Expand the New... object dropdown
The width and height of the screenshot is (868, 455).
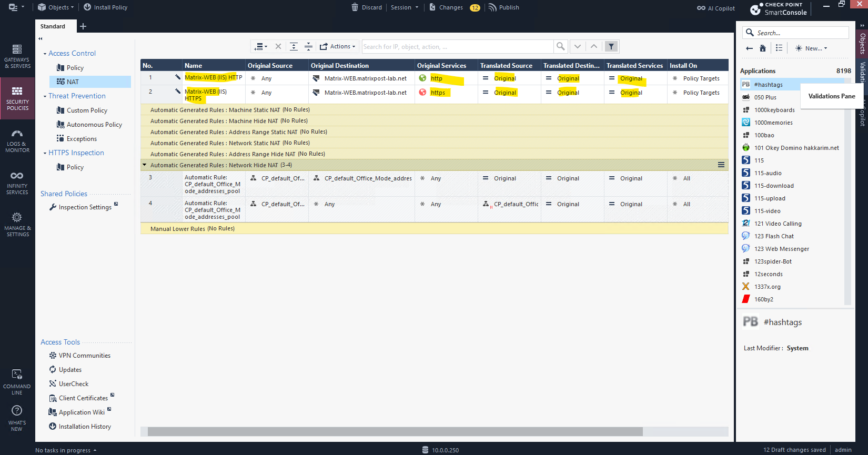click(811, 48)
